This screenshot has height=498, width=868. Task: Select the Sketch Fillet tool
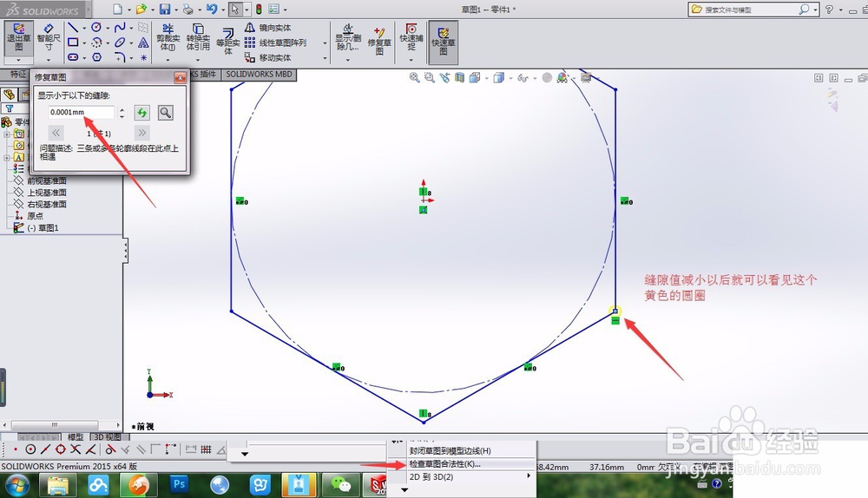[120, 57]
